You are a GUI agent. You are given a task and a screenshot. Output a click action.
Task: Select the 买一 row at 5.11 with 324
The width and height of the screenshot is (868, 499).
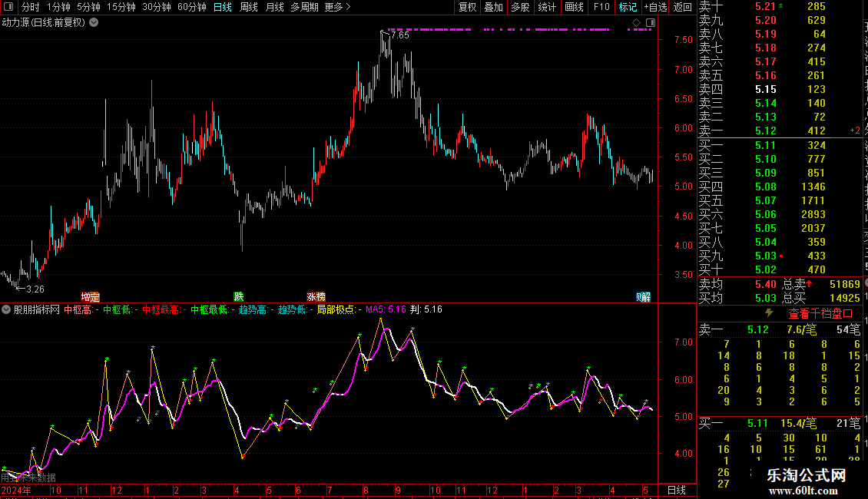780,146
